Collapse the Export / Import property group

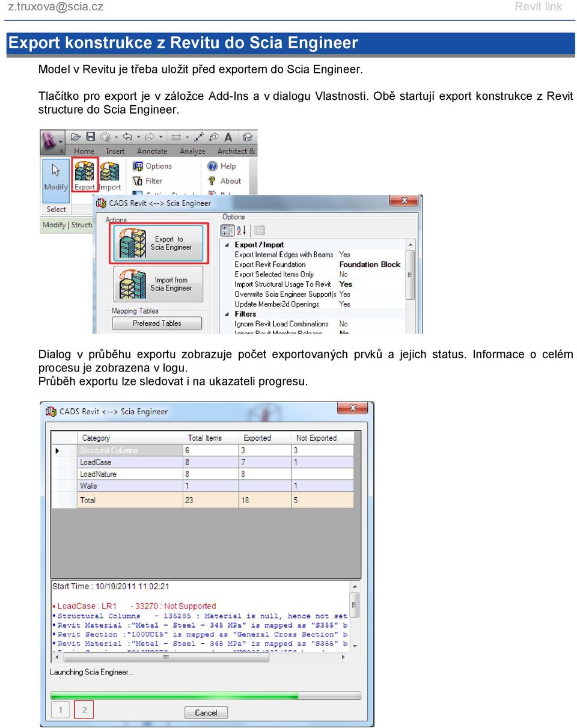tap(227, 245)
